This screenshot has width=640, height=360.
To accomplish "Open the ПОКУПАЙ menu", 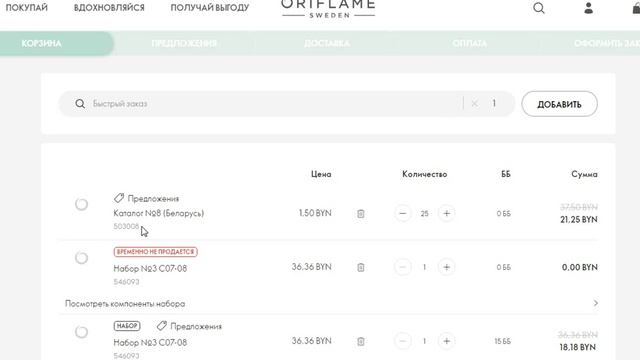I will point(27,7).
